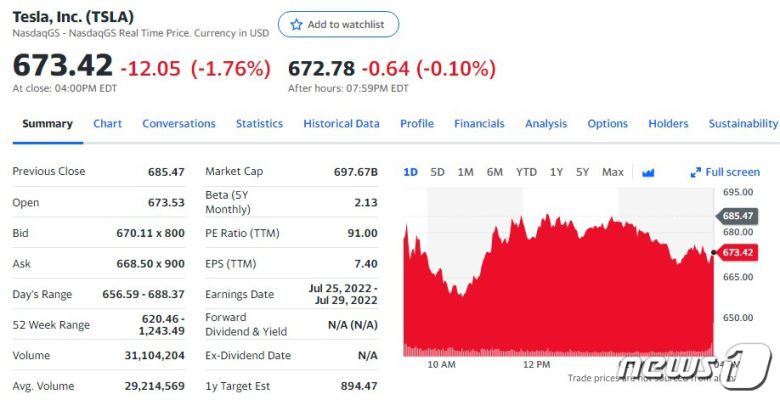The image size is (780, 400).
Task: Show the Holders tab
Action: (668, 124)
